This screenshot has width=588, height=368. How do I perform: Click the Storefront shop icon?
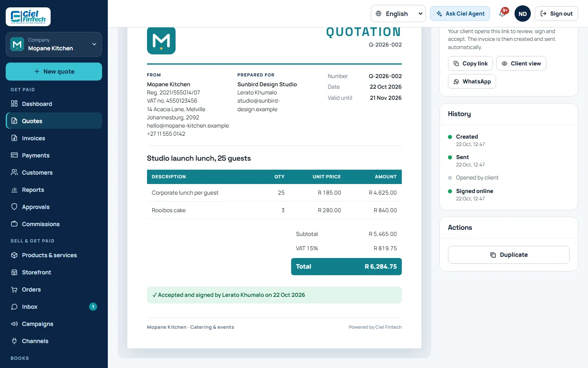[x=14, y=272]
